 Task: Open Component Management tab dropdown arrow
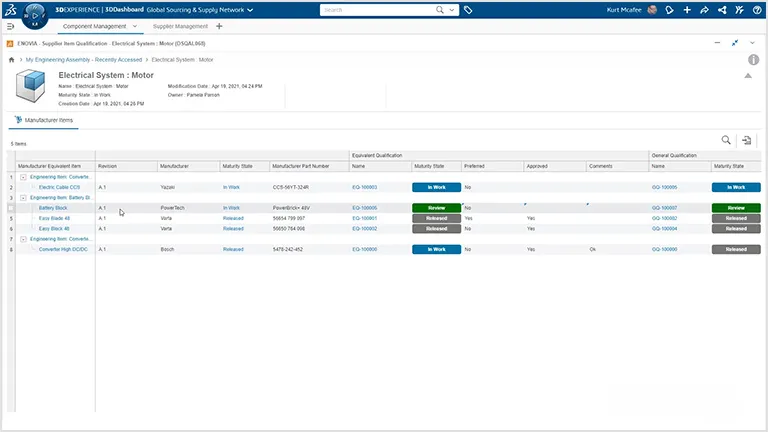134,27
